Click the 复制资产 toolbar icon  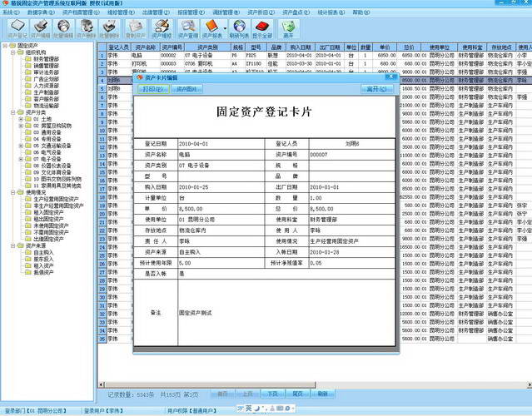point(136,28)
